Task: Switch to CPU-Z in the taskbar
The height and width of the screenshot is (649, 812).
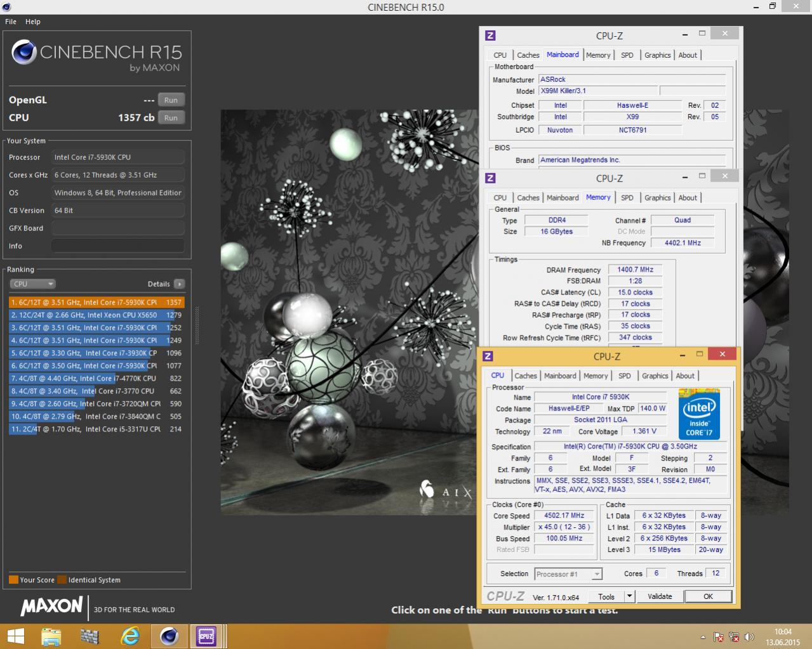Action: pos(206,636)
